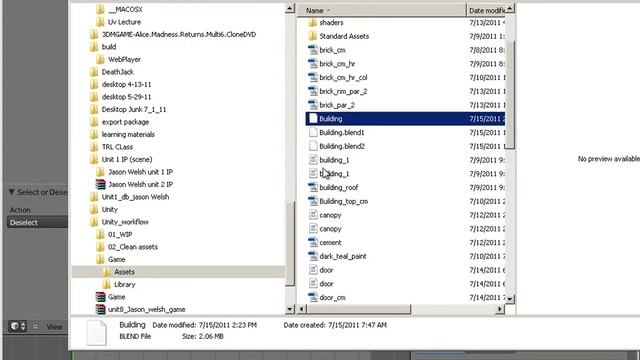The width and height of the screenshot is (640, 360).
Task: Sort files by the Name column header
Action: pyautogui.click(x=382, y=11)
